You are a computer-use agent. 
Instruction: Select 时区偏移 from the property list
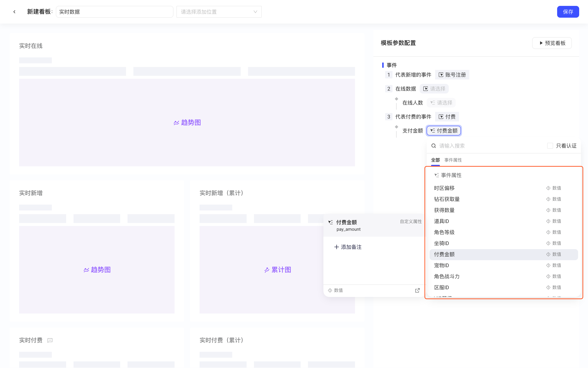[x=504, y=188]
